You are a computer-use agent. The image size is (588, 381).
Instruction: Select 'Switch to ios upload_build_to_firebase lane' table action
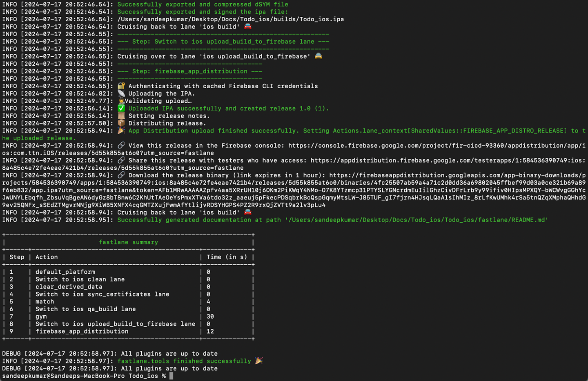[x=116, y=324]
